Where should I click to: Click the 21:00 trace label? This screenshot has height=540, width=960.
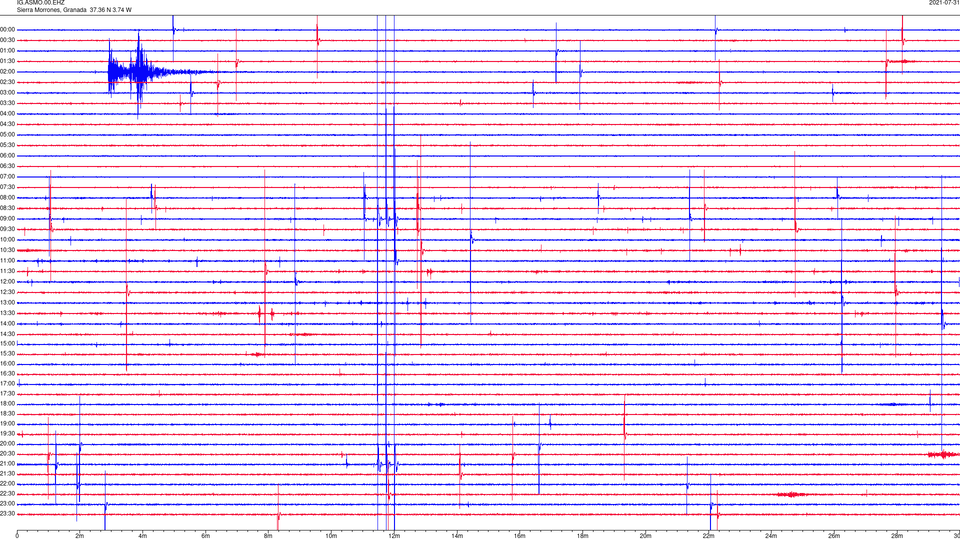point(7,463)
